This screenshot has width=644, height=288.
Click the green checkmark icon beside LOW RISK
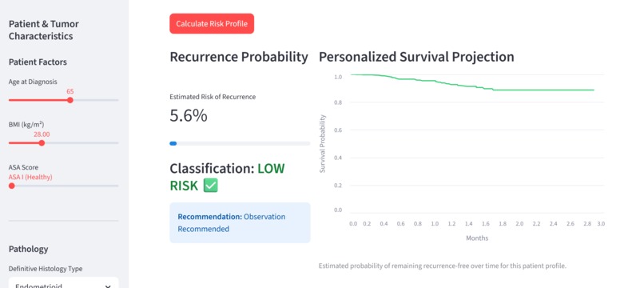(211, 186)
